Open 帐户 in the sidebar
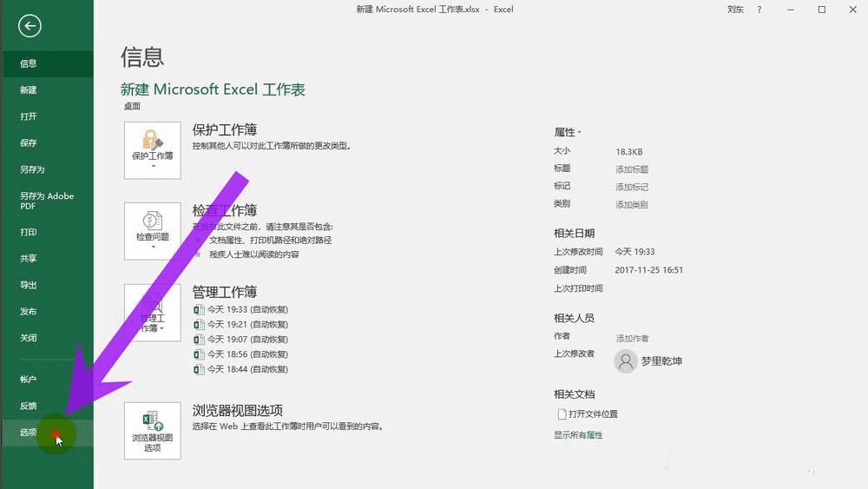This screenshot has width=868, height=489. 47,380
